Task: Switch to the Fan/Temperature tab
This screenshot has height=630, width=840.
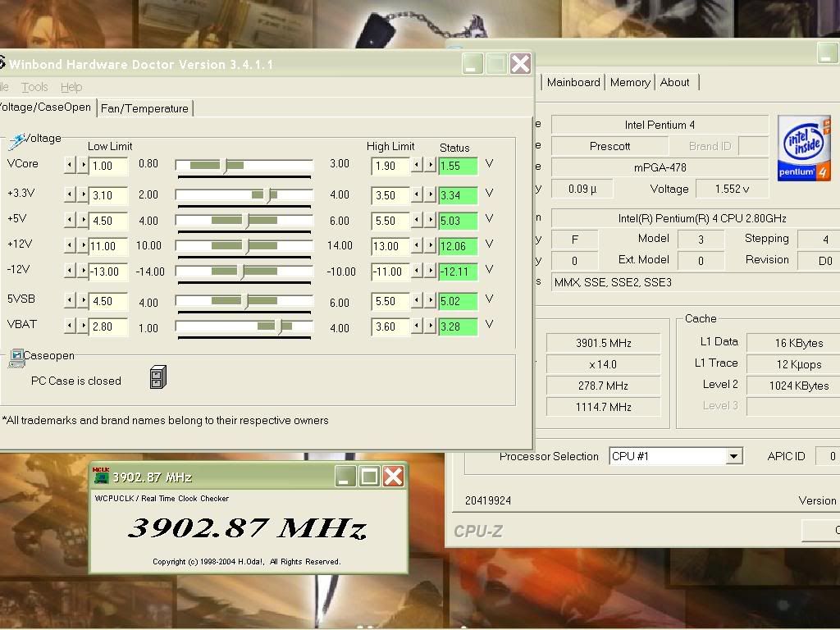Action: pyautogui.click(x=144, y=108)
